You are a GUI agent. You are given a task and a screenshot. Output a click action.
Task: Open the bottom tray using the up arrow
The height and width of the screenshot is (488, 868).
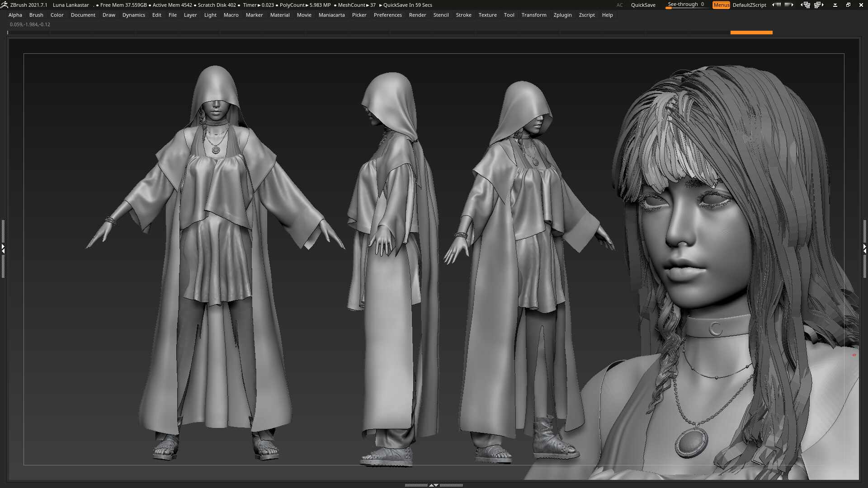430,485
